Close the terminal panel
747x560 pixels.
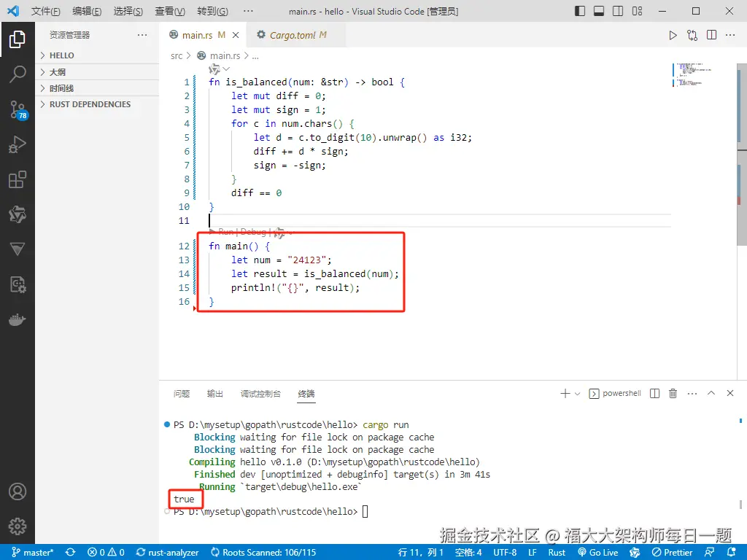point(729,393)
